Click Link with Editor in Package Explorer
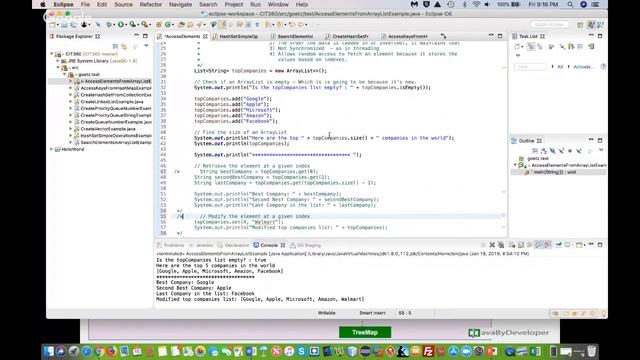Screen dimensions: 640x360 [124, 46]
